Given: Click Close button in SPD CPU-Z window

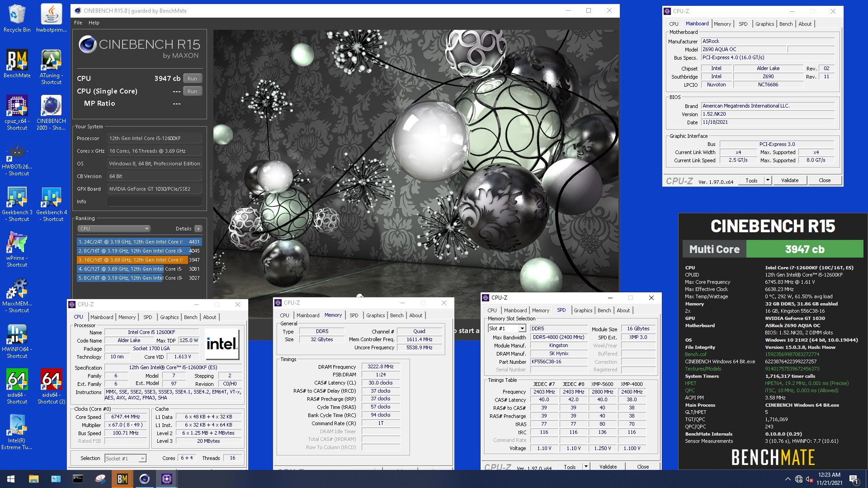Looking at the screenshot, I should (x=642, y=467).
